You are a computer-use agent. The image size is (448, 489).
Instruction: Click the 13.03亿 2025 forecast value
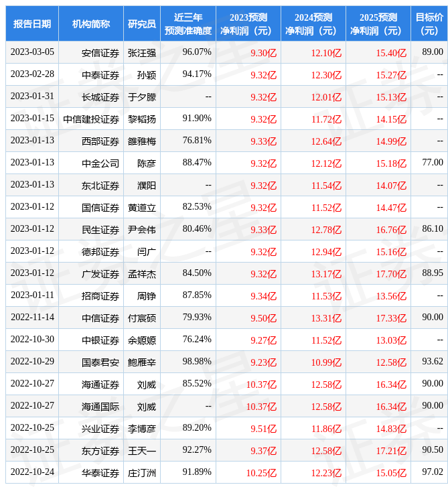(x=391, y=341)
